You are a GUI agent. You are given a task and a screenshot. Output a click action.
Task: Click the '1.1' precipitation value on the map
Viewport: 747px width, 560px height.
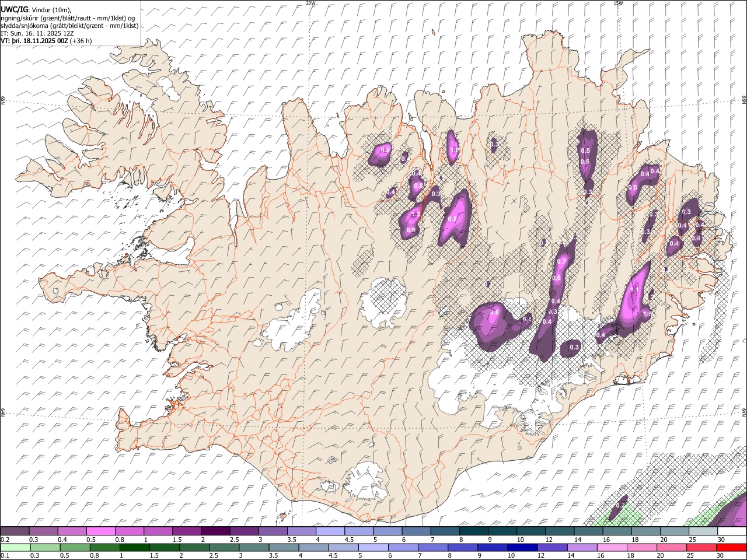[x=635, y=289]
